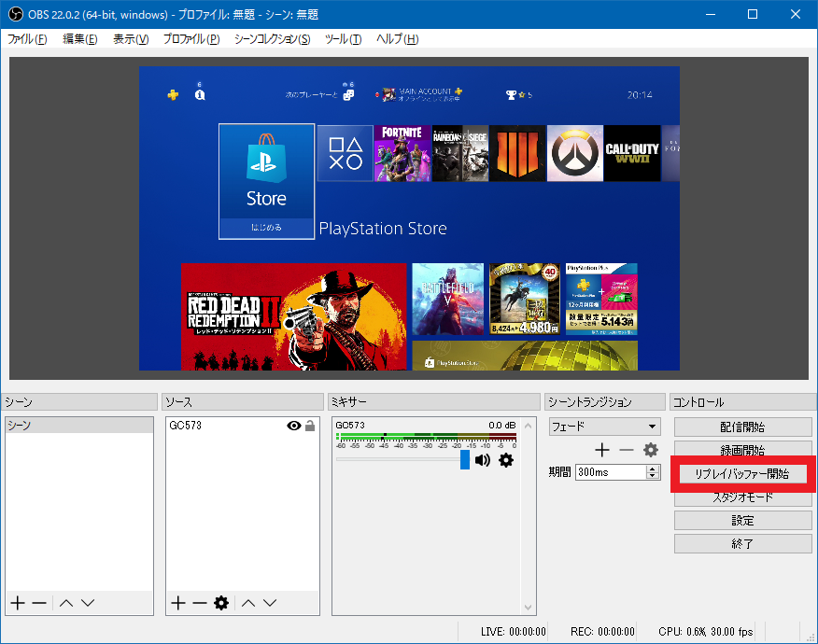Click the PlayStation Store preview area
Screen dimensions: 818x644
[409, 218]
